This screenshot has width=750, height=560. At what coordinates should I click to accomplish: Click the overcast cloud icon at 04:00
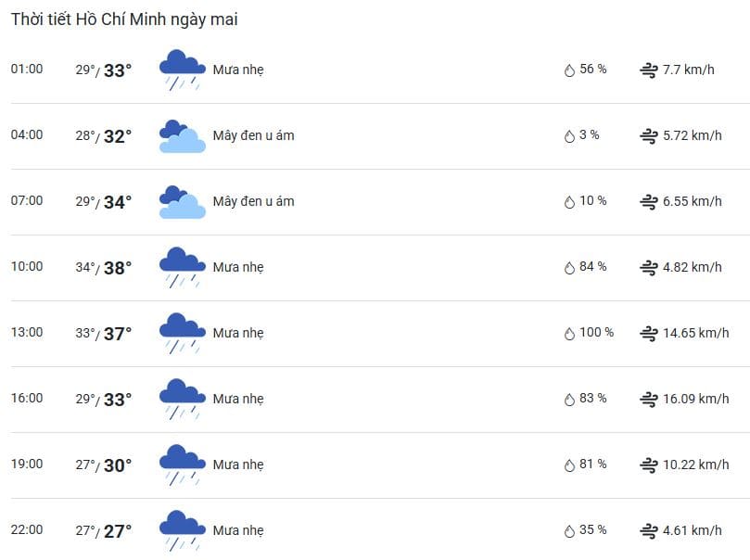[183, 136]
